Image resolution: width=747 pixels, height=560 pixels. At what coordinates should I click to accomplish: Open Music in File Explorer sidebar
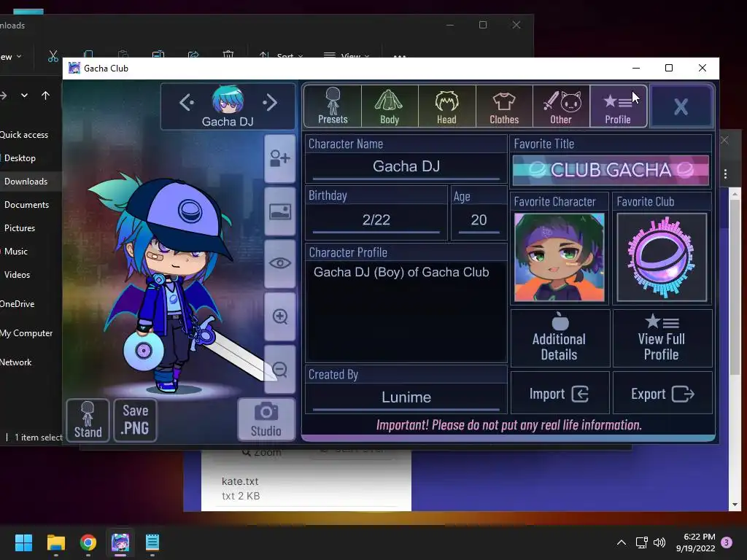click(x=16, y=252)
